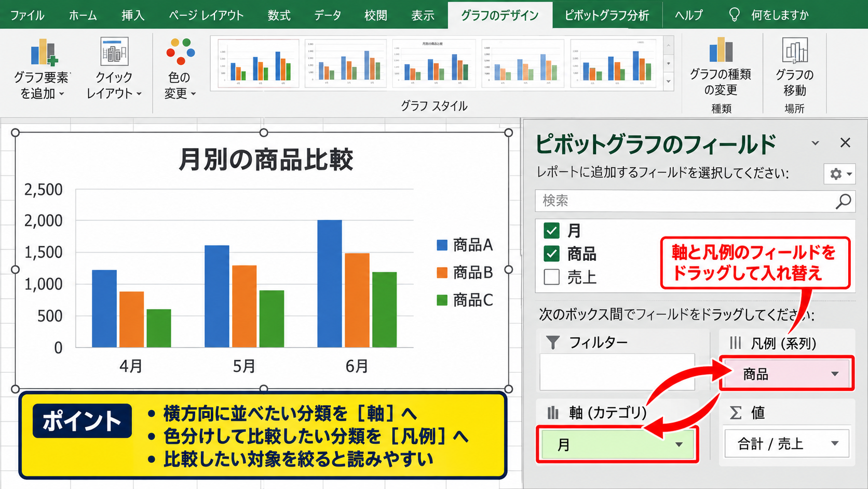The height and width of the screenshot is (489, 868).
Task: Open the field pane options chevron
Action: click(816, 143)
